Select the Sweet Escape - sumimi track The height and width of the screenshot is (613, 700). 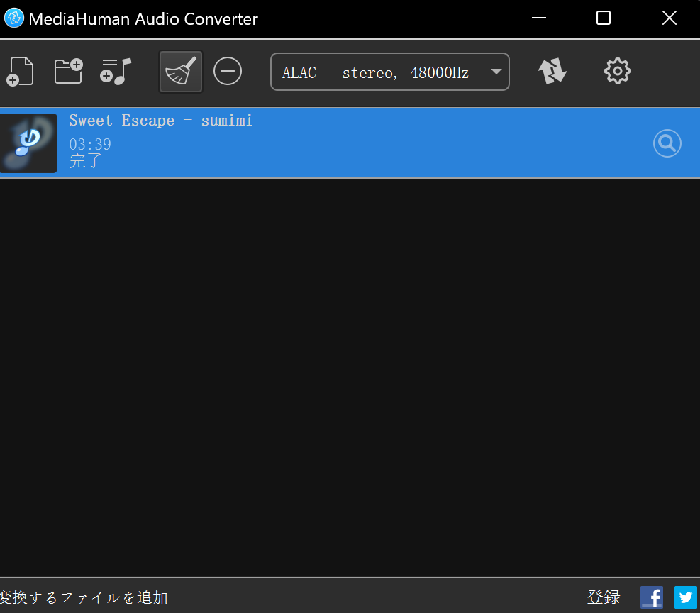click(x=355, y=142)
